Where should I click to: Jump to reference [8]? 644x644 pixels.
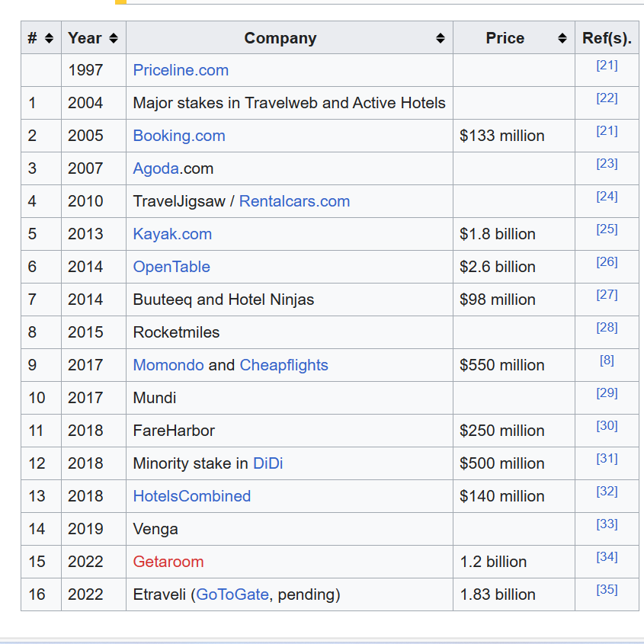click(607, 360)
